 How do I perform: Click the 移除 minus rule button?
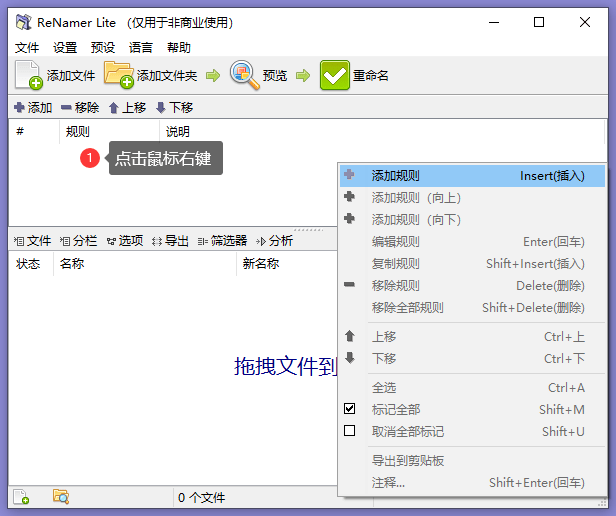(80, 107)
